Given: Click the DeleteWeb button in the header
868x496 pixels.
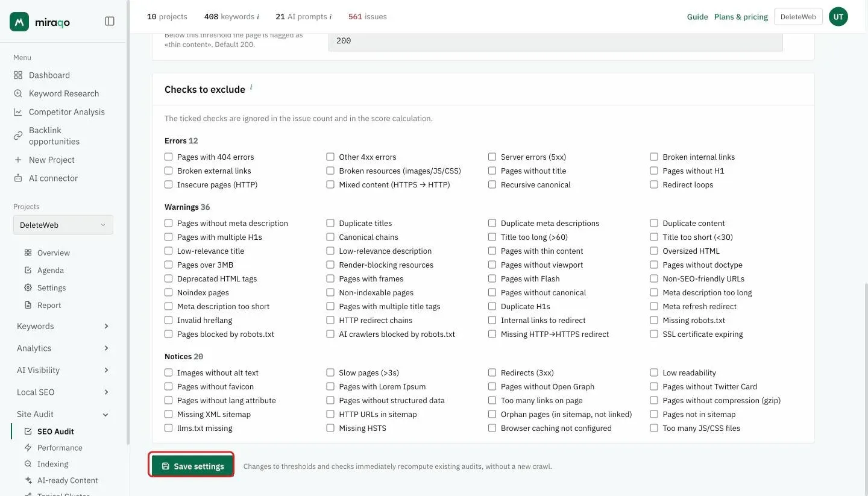Looking at the screenshot, I should point(798,17).
